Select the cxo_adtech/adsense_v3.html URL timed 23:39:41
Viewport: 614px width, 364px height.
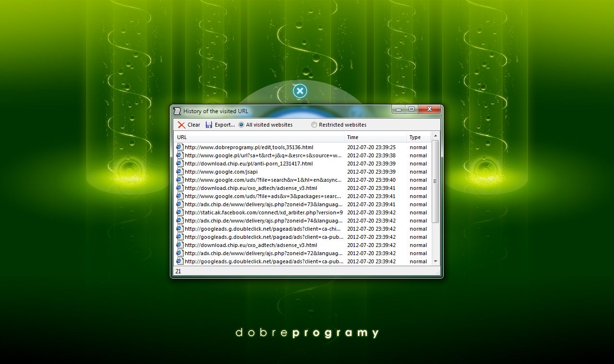[x=251, y=188]
